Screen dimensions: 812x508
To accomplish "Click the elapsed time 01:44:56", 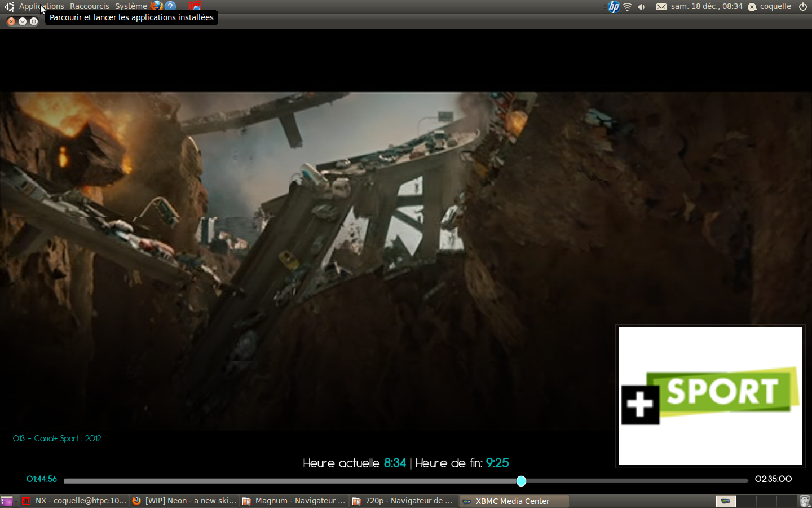I will [x=42, y=479].
